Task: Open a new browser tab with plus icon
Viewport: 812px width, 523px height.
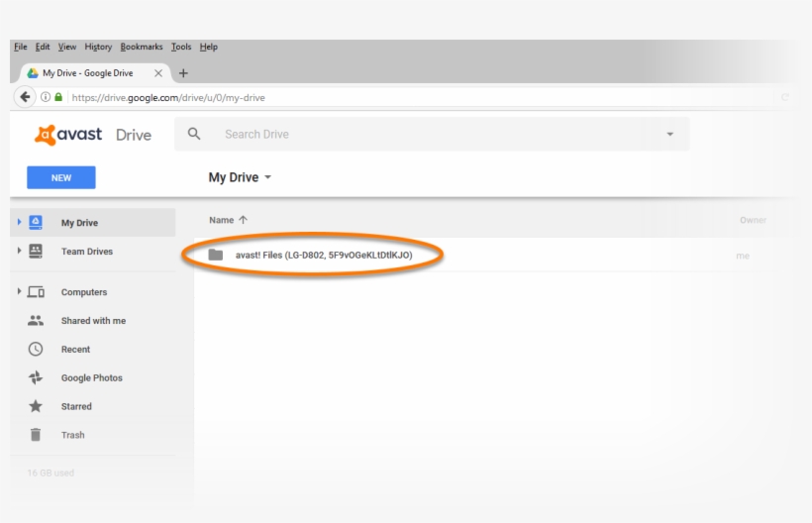Action: click(183, 73)
